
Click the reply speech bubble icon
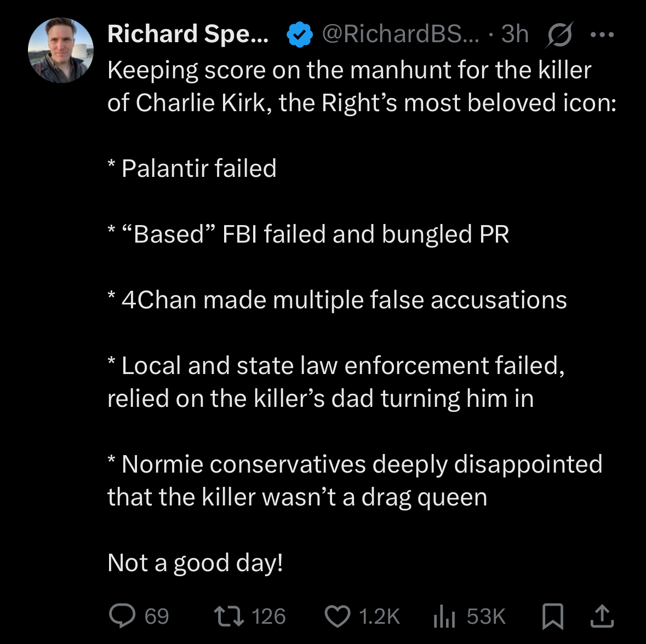pos(122,616)
